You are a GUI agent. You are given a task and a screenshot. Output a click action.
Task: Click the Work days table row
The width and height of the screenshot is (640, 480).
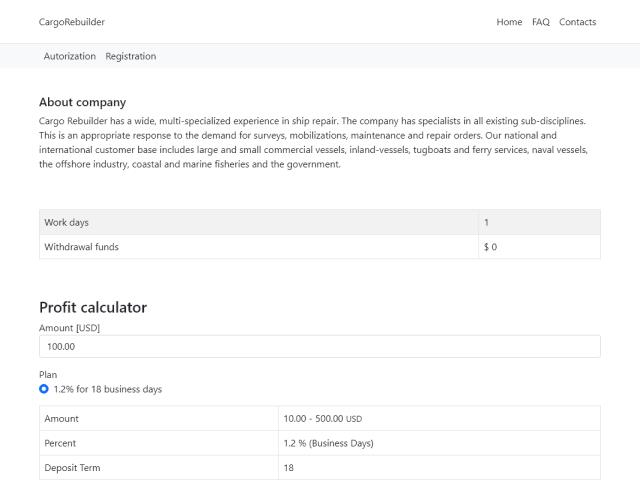pyautogui.click(x=320, y=222)
